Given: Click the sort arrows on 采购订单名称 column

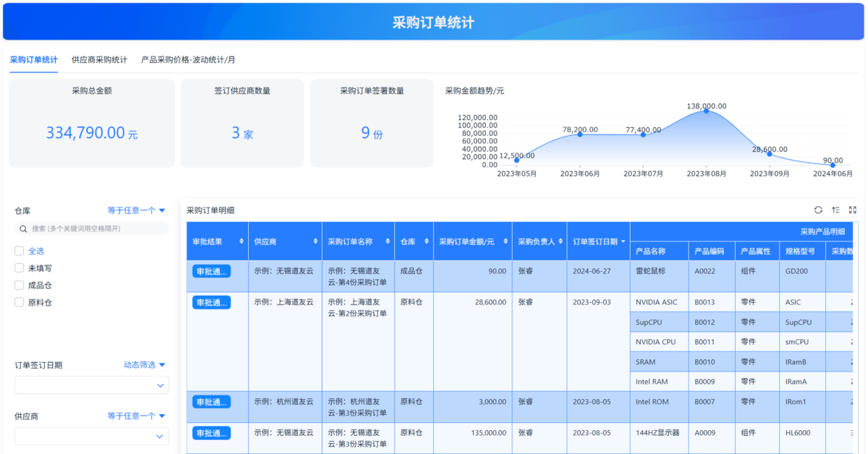Looking at the screenshot, I should point(388,241).
